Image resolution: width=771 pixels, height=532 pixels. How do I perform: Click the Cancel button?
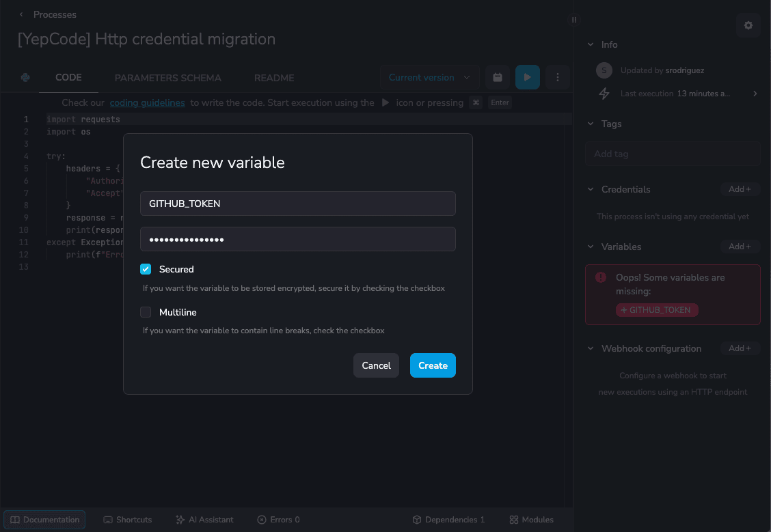(376, 365)
